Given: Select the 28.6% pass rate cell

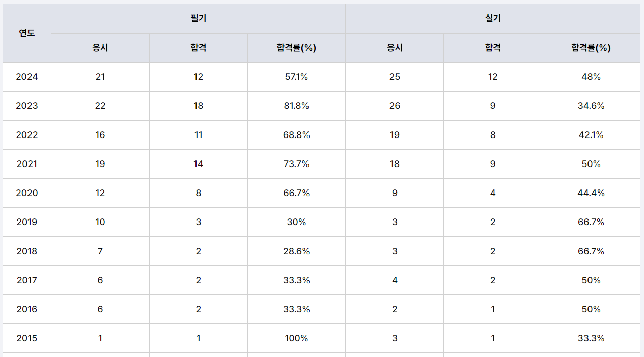Looking at the screenshot, I should pos(296,251).
